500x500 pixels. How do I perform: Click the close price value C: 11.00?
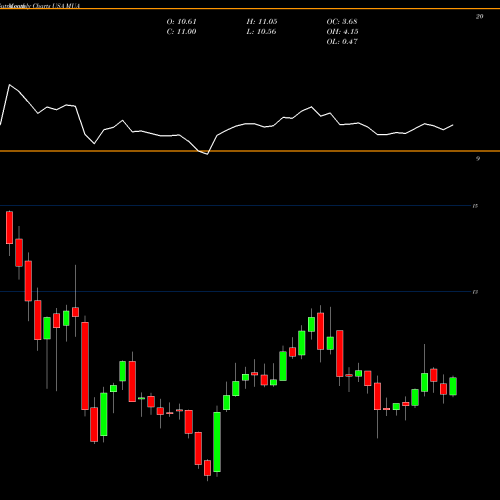[x=181, y=32]
